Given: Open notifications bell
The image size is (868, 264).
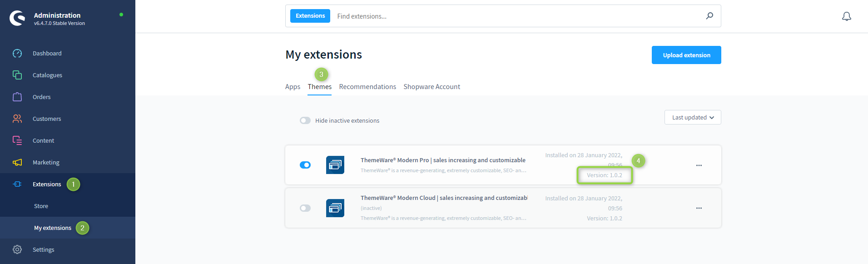Looking at the screenshot, I should (847, 16).
